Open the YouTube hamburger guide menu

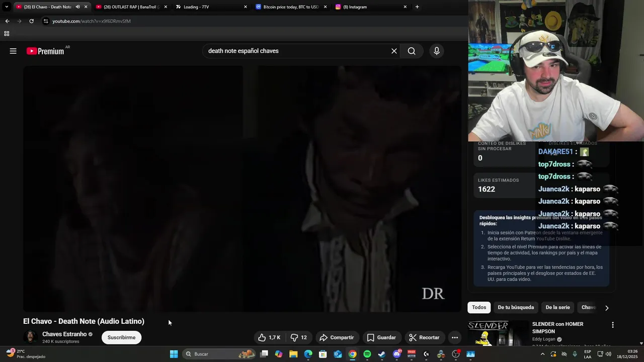coord(13,51)
